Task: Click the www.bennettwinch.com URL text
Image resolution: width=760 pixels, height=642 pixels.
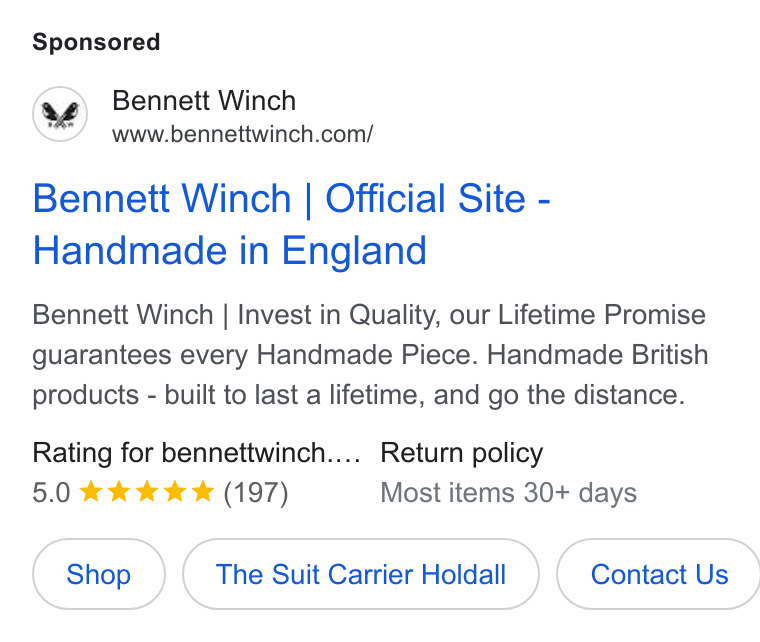Action: (242, 134)
